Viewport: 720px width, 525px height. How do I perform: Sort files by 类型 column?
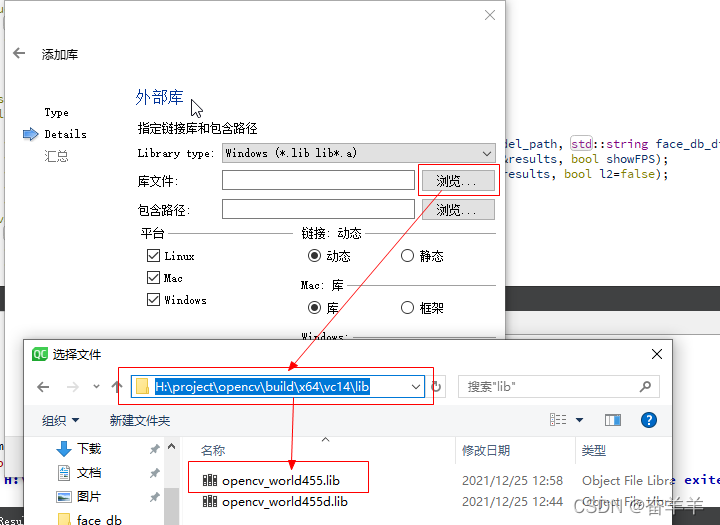pyautogui.click(x=594, y=451)
